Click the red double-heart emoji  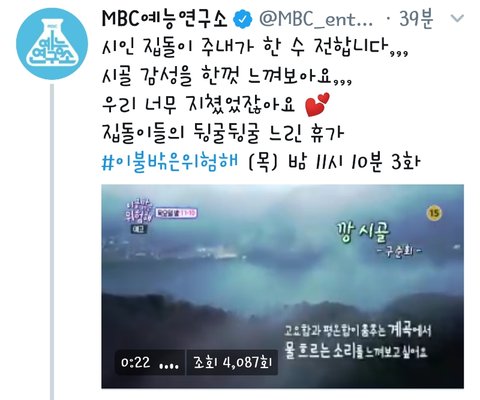click(317, 105)
